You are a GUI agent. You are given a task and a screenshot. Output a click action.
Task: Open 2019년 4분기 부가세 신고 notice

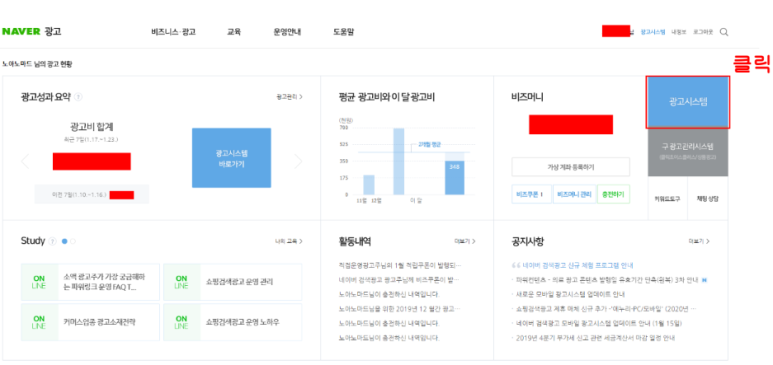tap(595, 338)
